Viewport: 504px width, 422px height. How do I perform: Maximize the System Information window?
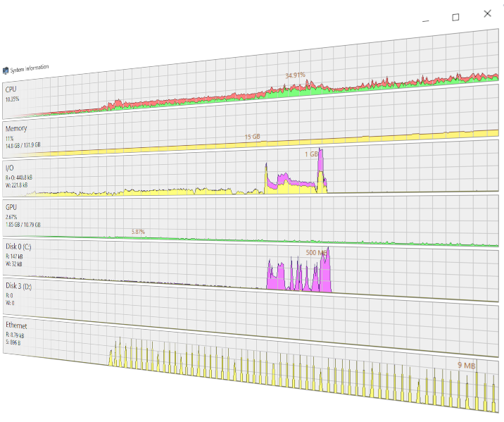(x=455, y=17)
